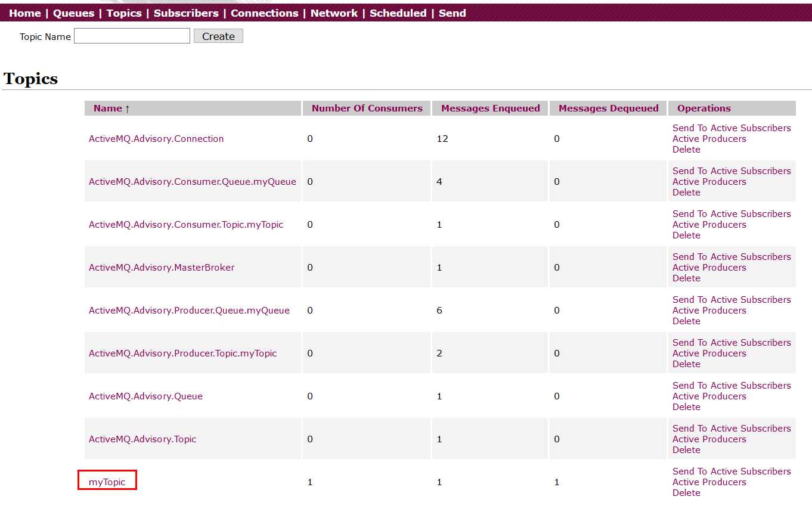The height and width of the screenshot is (515, 812).
Task: View Active Producers for Producer.Queue.myQueue
Action: pos(709,311)
